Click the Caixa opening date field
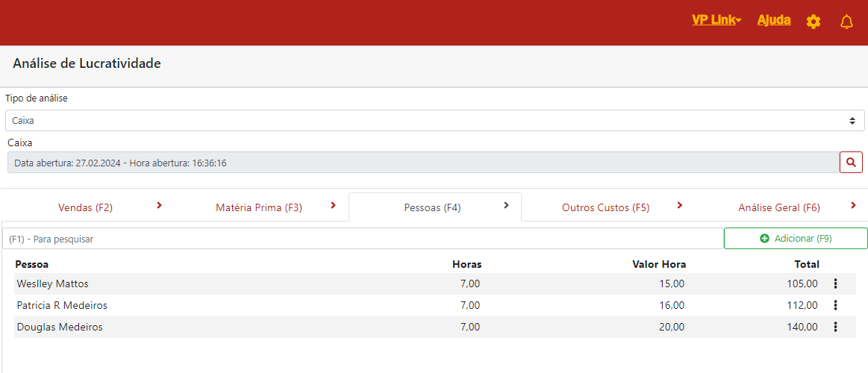The image size is (868, 373). click(423, 163)
